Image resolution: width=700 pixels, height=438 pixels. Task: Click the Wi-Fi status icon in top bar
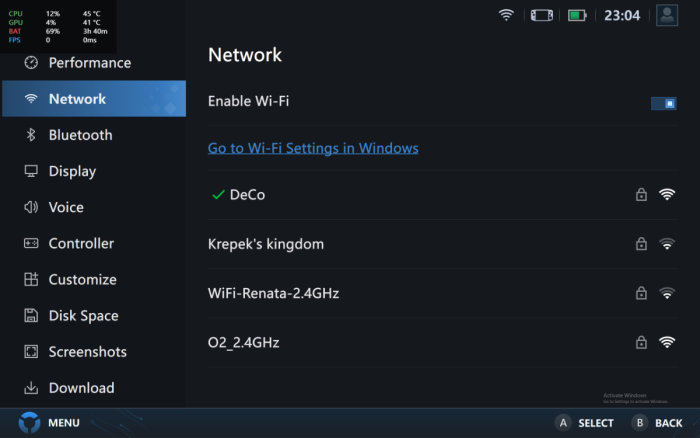(506, 15)
